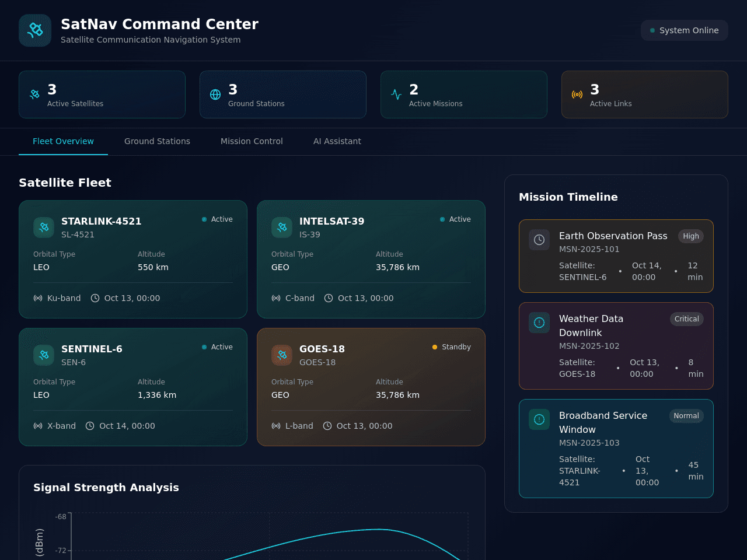Click the SatNav satellite logo icon
747x560 pixels.
point(35,30)
